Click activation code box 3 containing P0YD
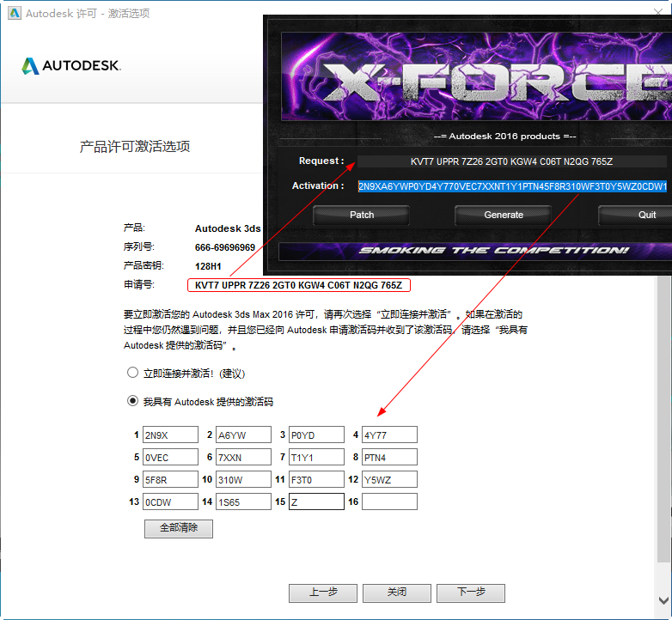Image resolution: width=672 pixels, height=620 pixels. click(x=316, y=435)
